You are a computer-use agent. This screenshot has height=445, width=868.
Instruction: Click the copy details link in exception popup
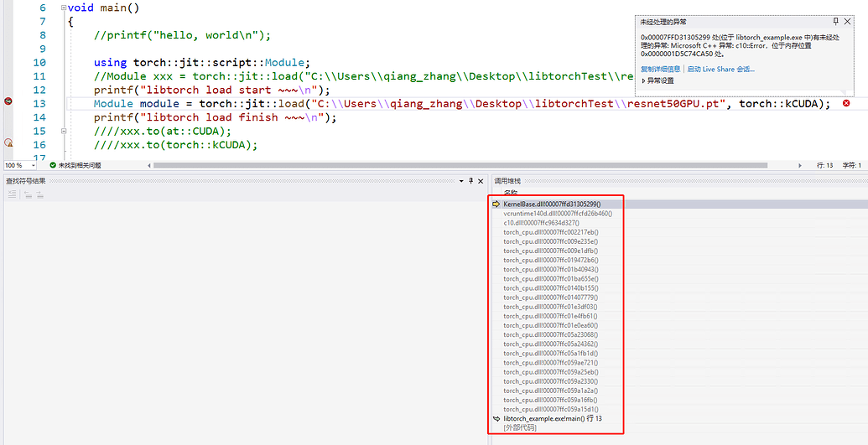tap(660, 69)
